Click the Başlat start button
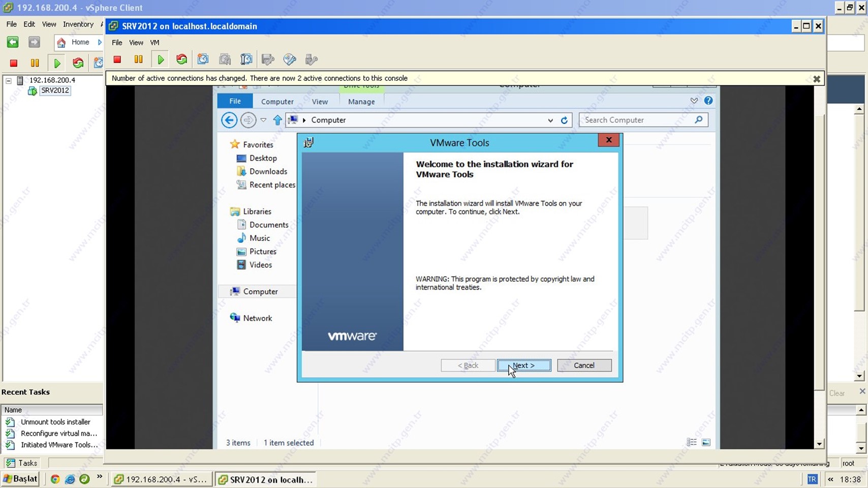868x488 pixels. point(20,479)
